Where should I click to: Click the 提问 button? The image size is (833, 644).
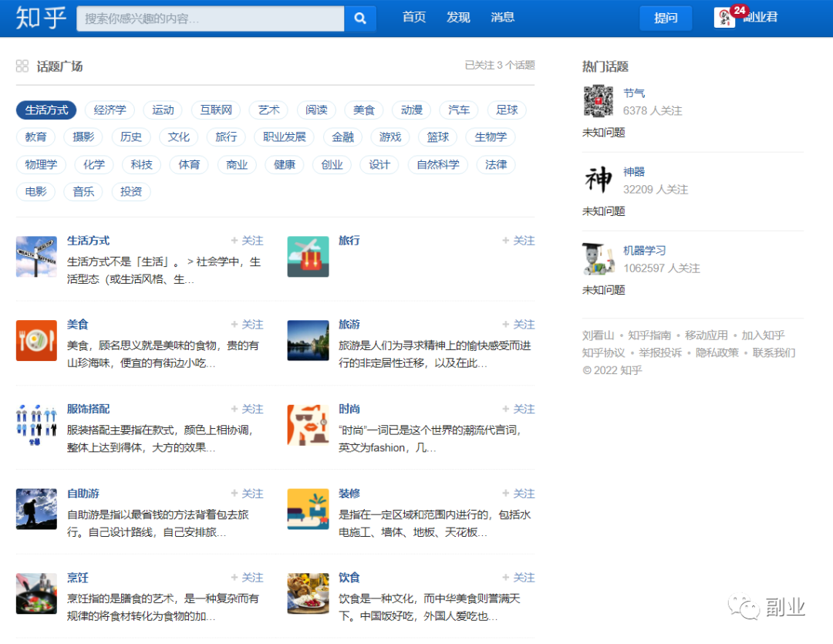(665, 17)
